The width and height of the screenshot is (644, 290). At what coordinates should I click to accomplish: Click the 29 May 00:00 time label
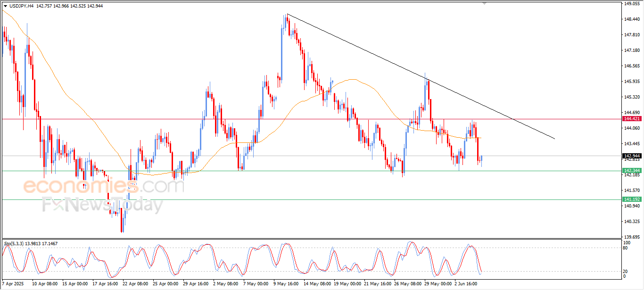click(x=438, y=284)
